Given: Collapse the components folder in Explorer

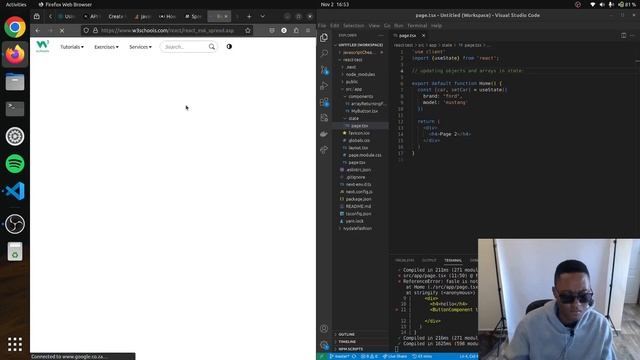Looking at the screenshot, I should (x=360, y=96).
